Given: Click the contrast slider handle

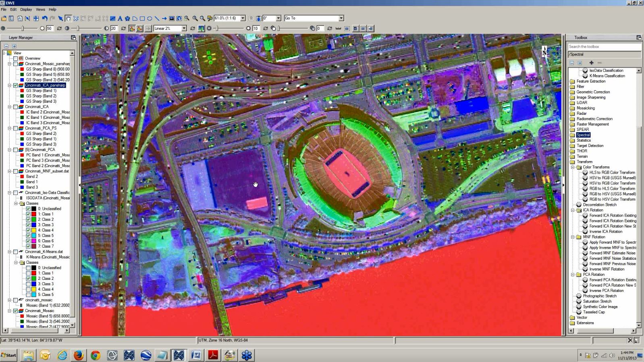Looking at the screenshot, I should pyautogui.click(x=78, y=29).
